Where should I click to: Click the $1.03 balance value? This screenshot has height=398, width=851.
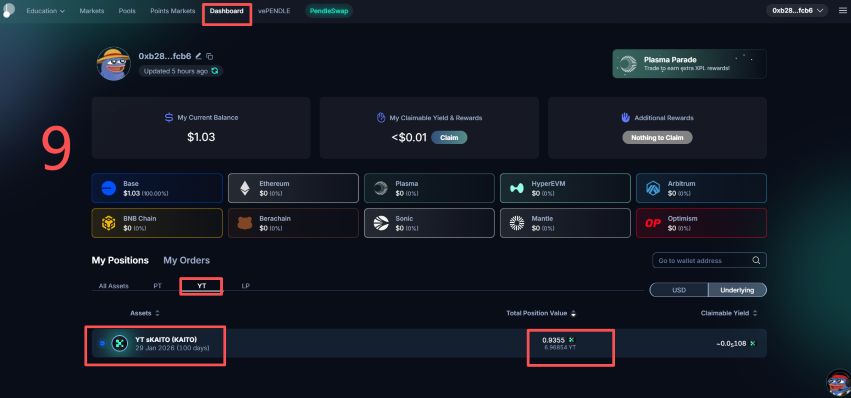point(201,137)
